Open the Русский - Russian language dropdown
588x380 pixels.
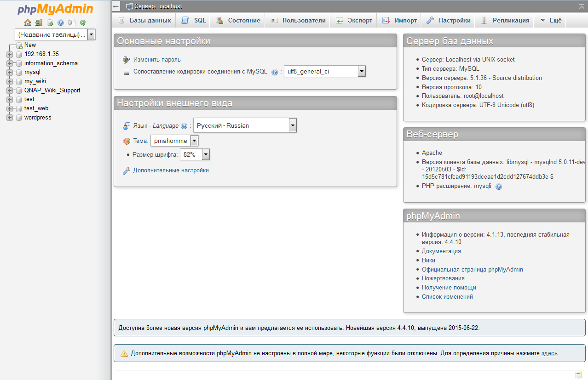245,125
